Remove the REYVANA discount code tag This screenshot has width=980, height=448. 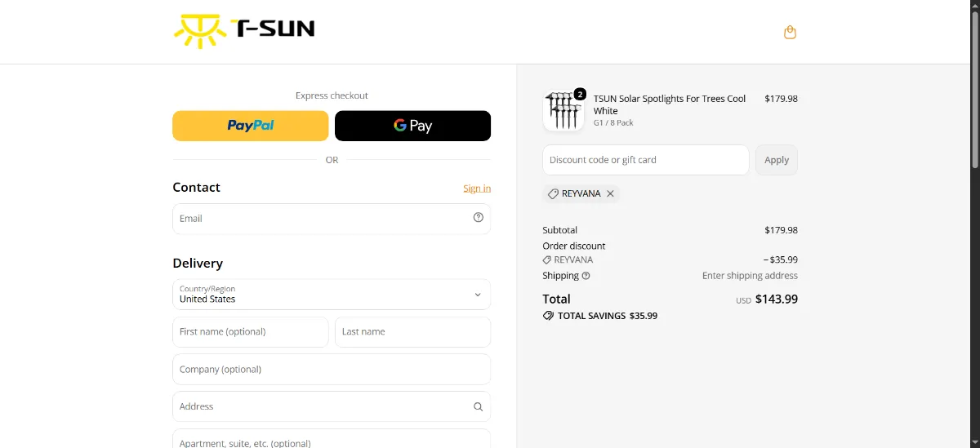click(610, 193)
